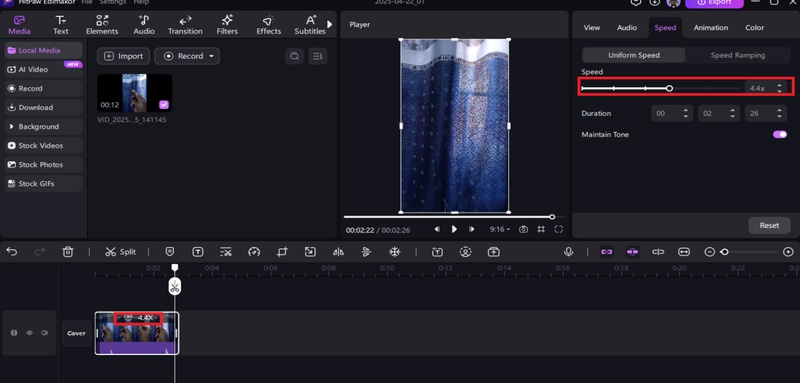Toggle track visibility eye icon
Image resolution: width=800 pixels, height=383 pixels.
(x=30, y=333)
